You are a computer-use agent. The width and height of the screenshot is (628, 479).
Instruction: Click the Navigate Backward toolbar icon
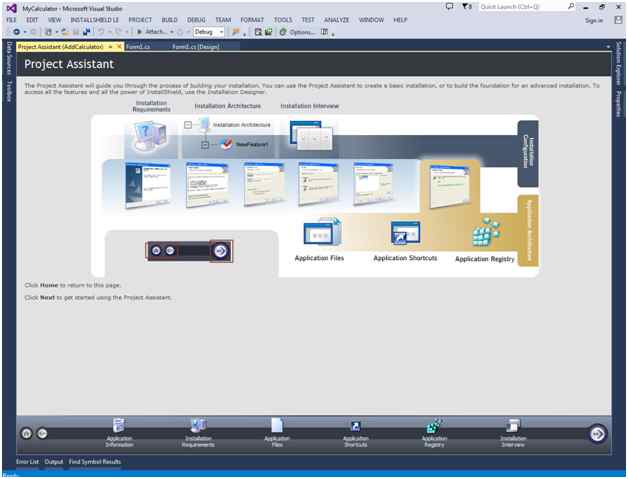pos(16,32)
